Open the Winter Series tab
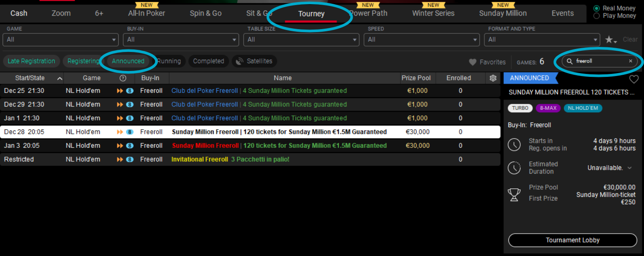The width and height of the screenshot is (644, 256). coord(433,13)
